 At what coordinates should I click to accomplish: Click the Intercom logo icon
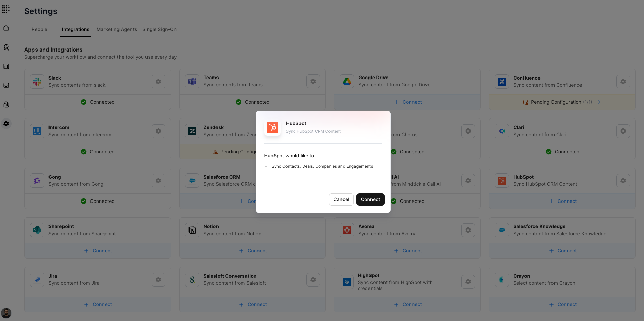(x=37, y=131)
